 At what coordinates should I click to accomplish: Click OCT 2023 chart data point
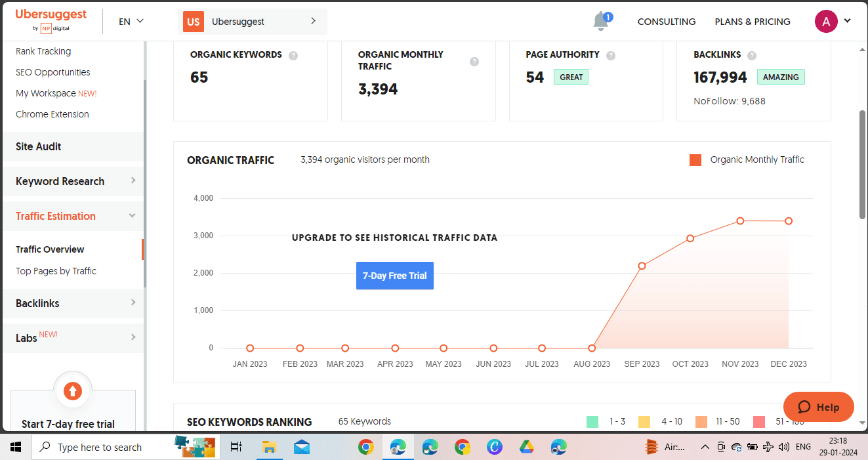click(x=690, y=238)
